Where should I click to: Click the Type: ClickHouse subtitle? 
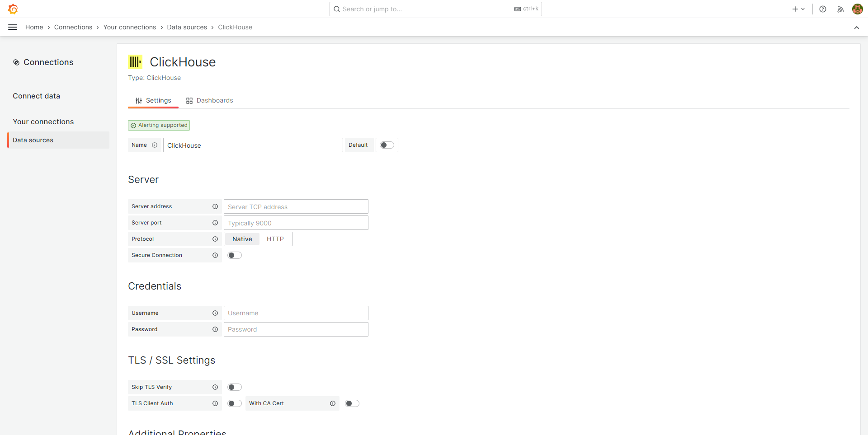pyautogui.click(x=154, y=78)
